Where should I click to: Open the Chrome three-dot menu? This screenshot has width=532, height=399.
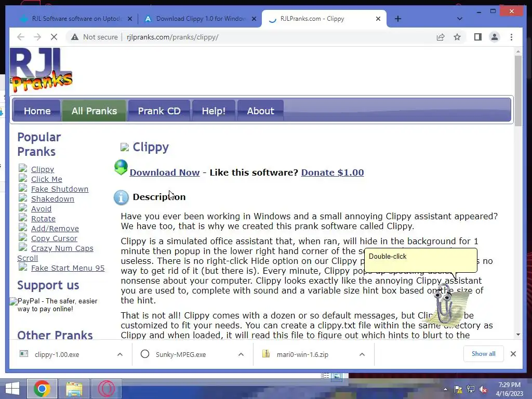point(511,37)
